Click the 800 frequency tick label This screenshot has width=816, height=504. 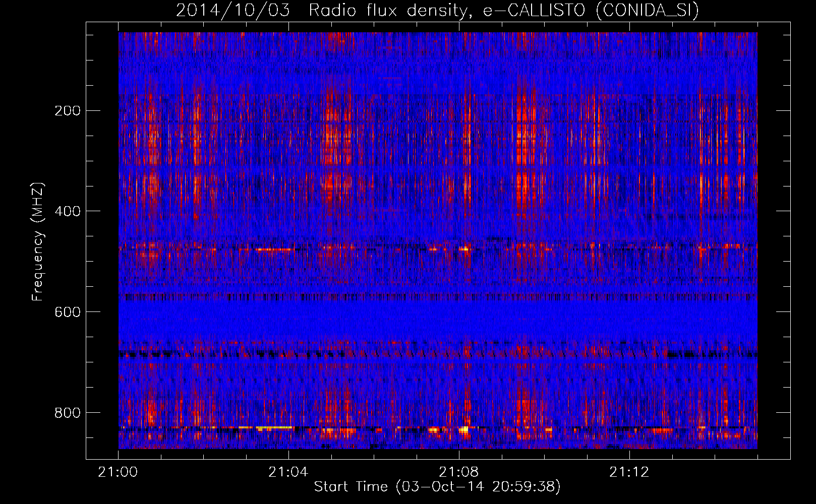point(68,413)
